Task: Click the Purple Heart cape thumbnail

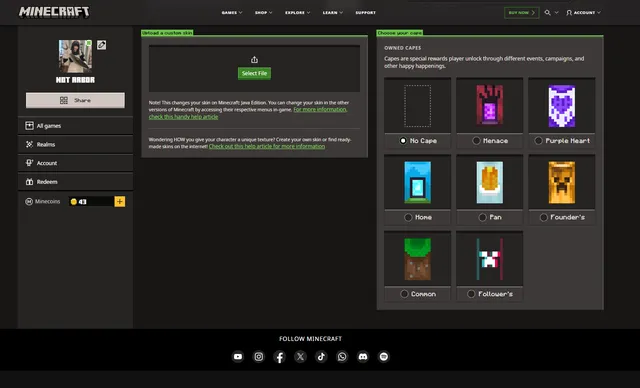Action: pyautogui.click(x=562, y=105)
